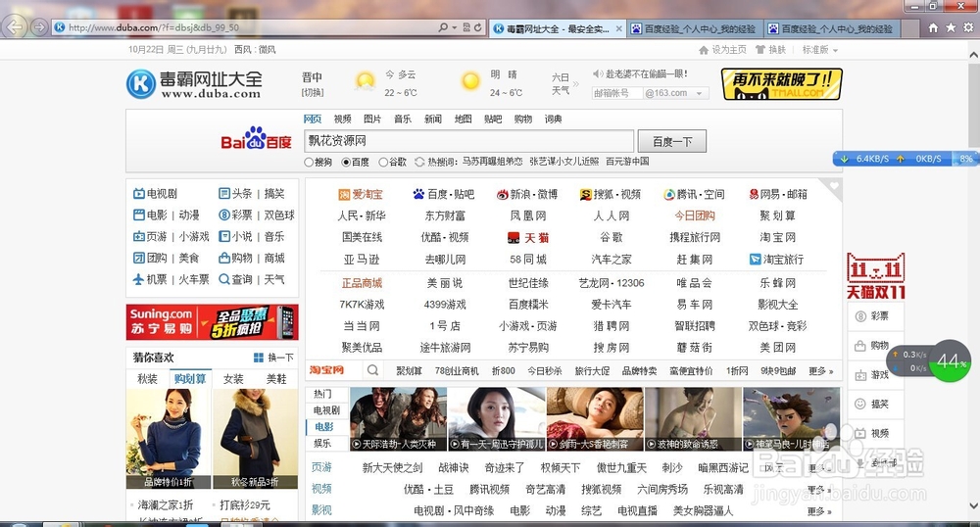Select the 搜狗 radio button
This screenshot has width=980, height=527.
[x=309, y=163]
